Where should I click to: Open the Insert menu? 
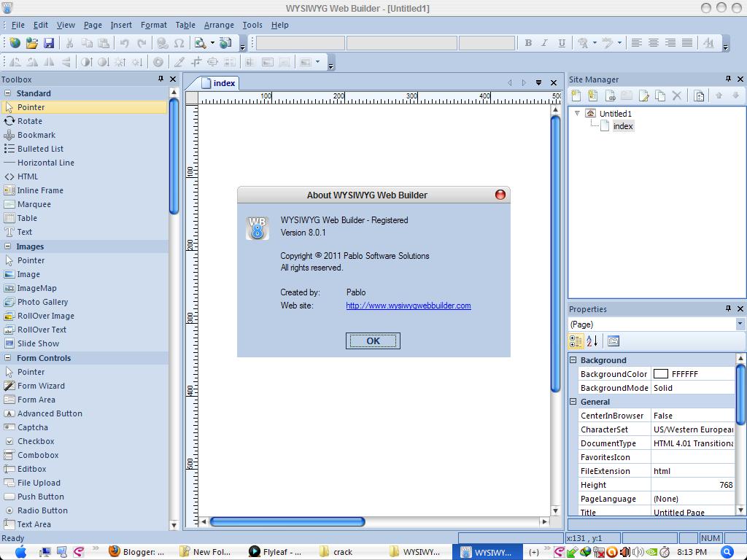(x=121, y=25)
